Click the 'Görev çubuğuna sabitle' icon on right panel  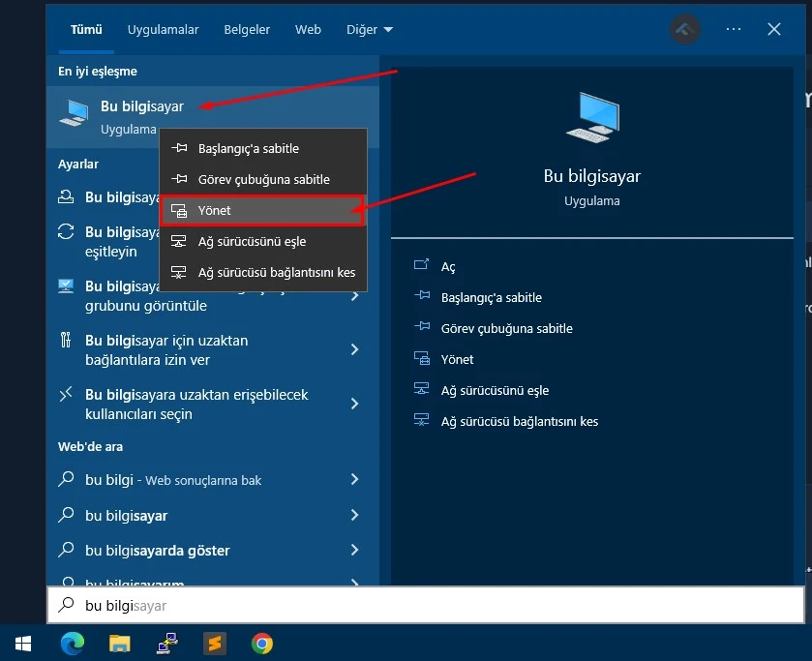[x=421, y=328]
